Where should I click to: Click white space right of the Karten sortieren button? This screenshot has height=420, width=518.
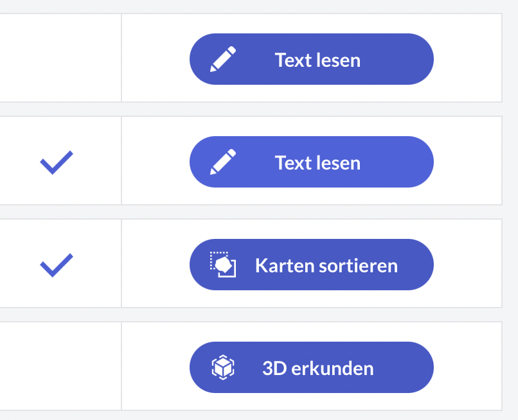point(467,265)
